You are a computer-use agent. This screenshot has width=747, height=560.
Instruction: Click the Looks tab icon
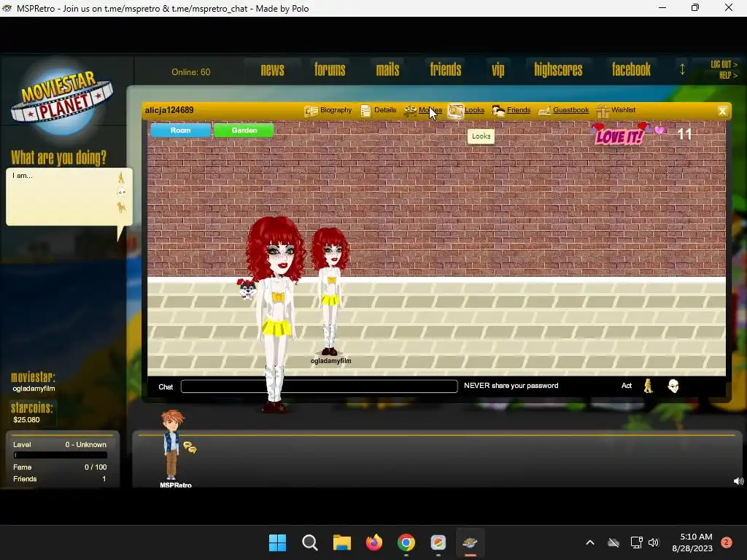(x=455, y=111)
